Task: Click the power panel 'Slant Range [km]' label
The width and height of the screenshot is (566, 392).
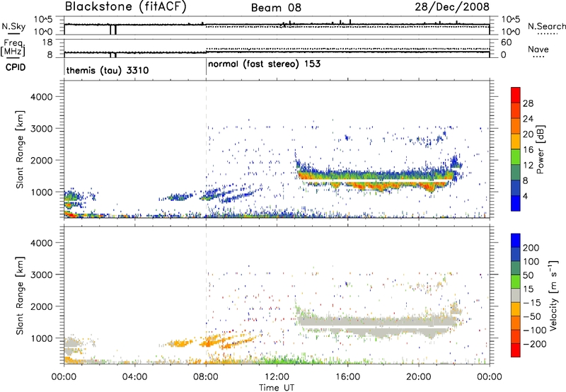Action: point(20,149)
